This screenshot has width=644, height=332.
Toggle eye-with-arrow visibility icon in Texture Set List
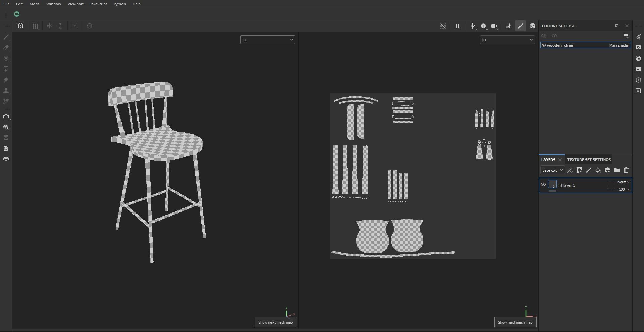[x=544, y=36]
